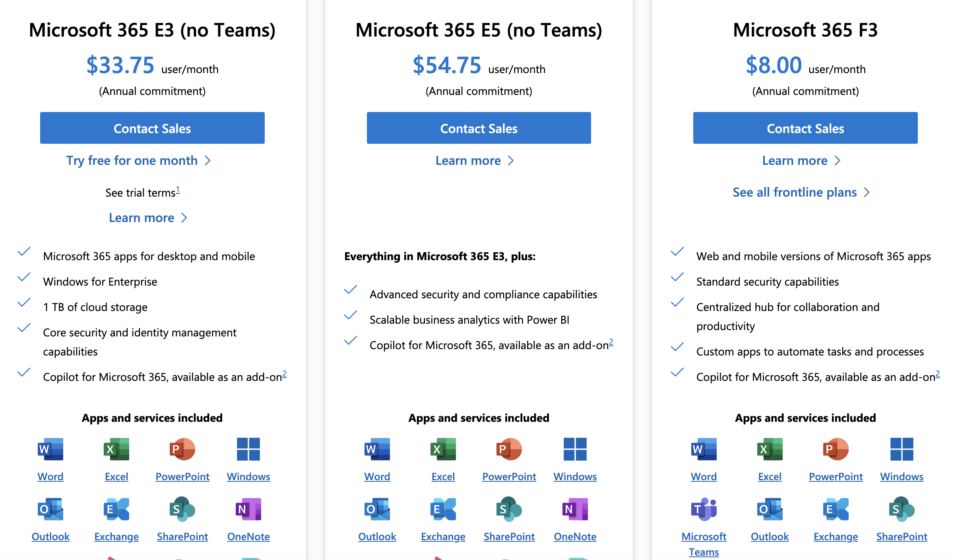This screenshot has height=560, width=954.
Task: Click the Excel icon in E5 plan
Action: pyautogui.click(x=443, y=449)
